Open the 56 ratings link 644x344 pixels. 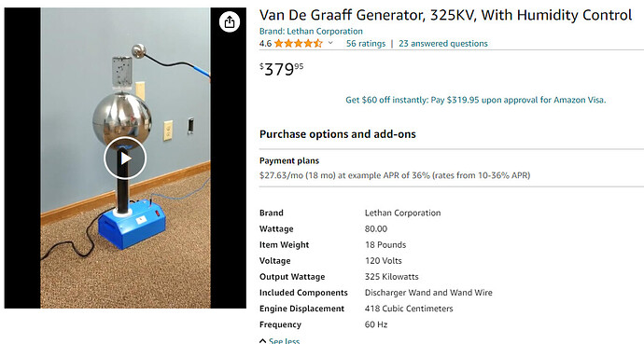click(366, 44)
